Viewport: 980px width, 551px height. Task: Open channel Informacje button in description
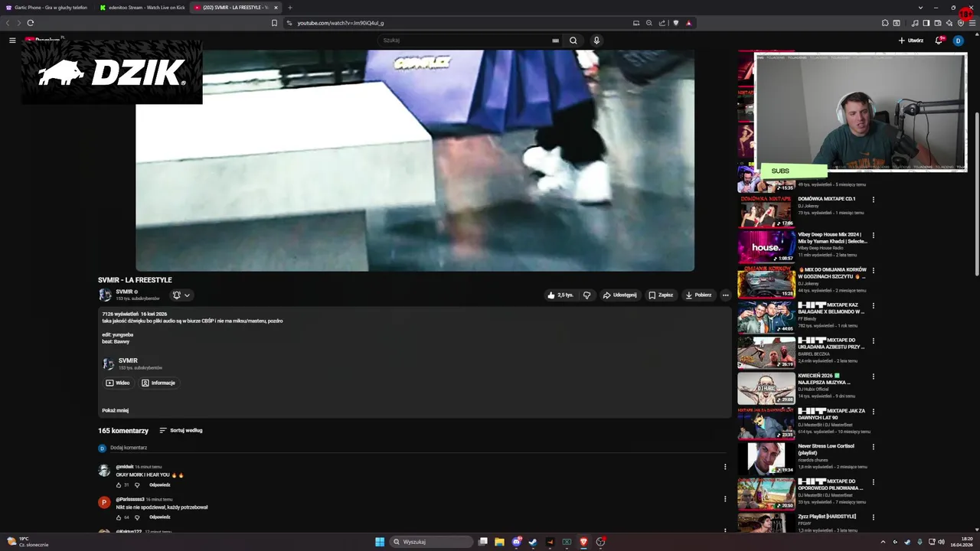158,383
